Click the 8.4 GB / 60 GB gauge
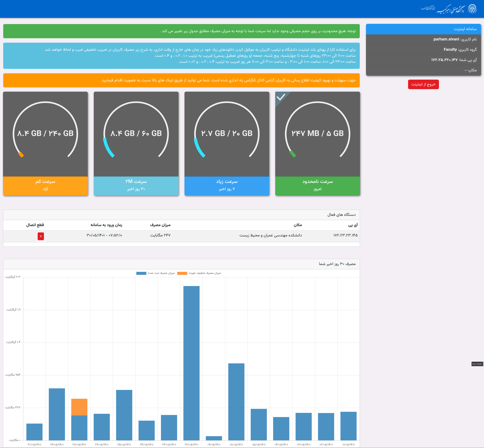484x448 pixels. click(136, 133)
